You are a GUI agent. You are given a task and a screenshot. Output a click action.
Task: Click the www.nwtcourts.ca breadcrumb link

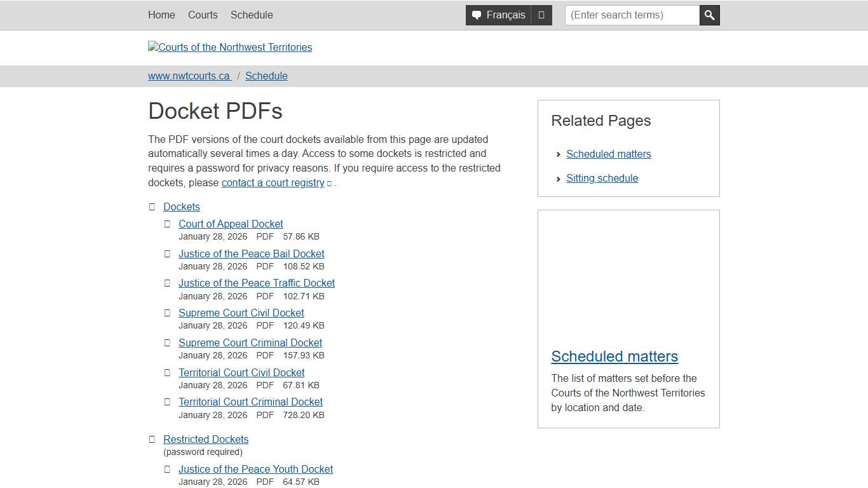click(x=189, y=76)
